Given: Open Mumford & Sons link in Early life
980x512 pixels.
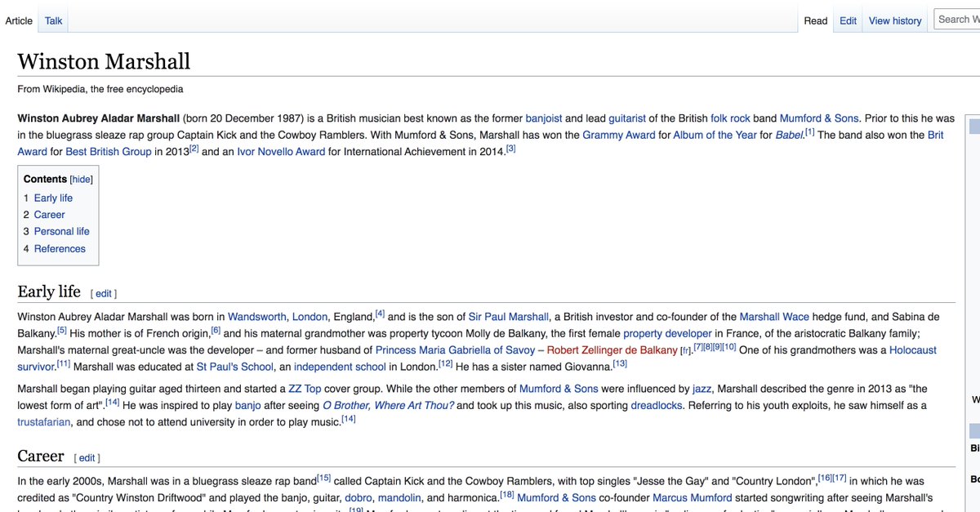Looking at the screenshot, I should coord(559,389).
